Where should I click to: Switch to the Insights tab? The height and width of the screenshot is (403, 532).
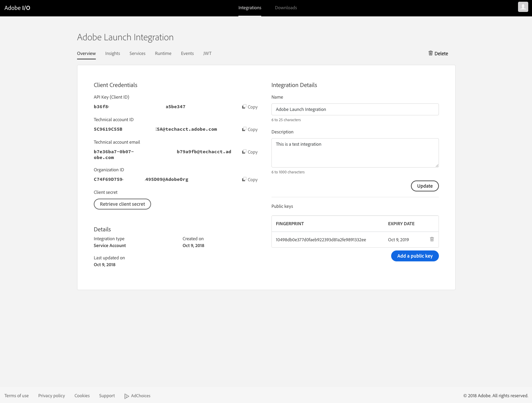(113, 53)
